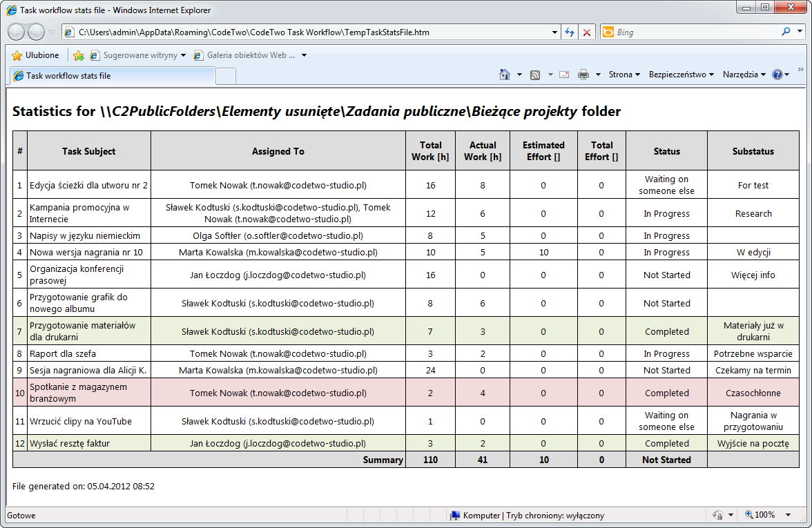The height and width of the screenshot is (528, 812).
Task: Open the Home page icon
Action: click(x=506, y=73)
